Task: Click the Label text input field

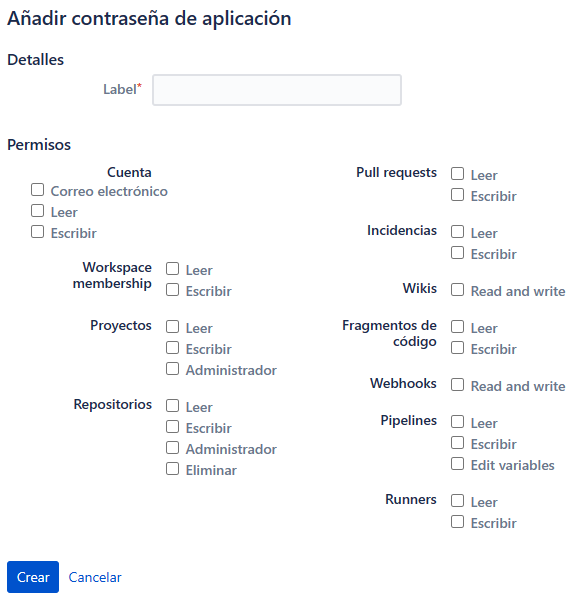Action: pyautogui.click(x=276, y=90)
